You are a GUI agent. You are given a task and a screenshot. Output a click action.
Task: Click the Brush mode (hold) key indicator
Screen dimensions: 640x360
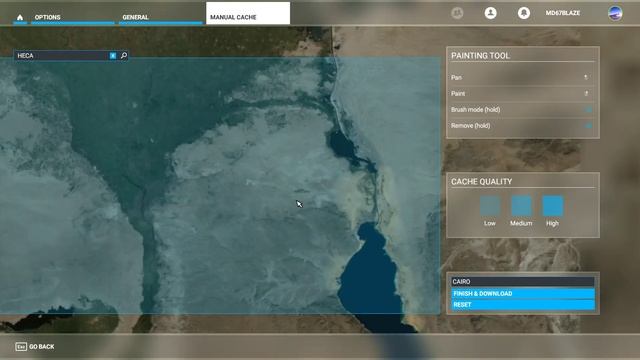point(588,109)
